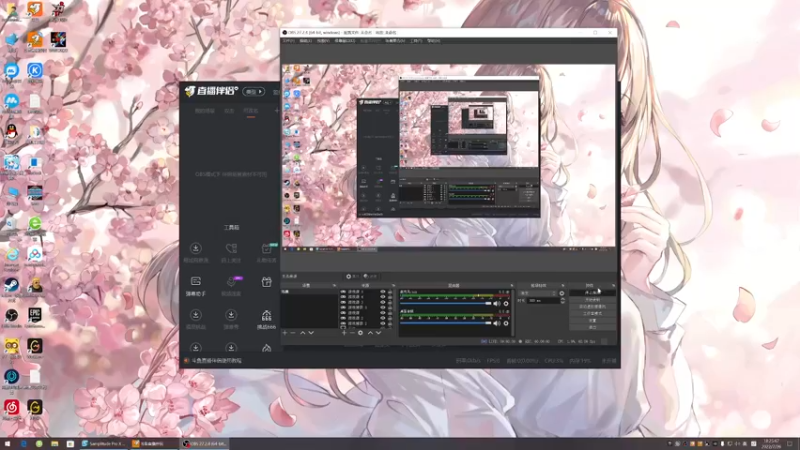Click the transition duration input field
Viewport: 800px width, 450px height.
tap(543, 301)
